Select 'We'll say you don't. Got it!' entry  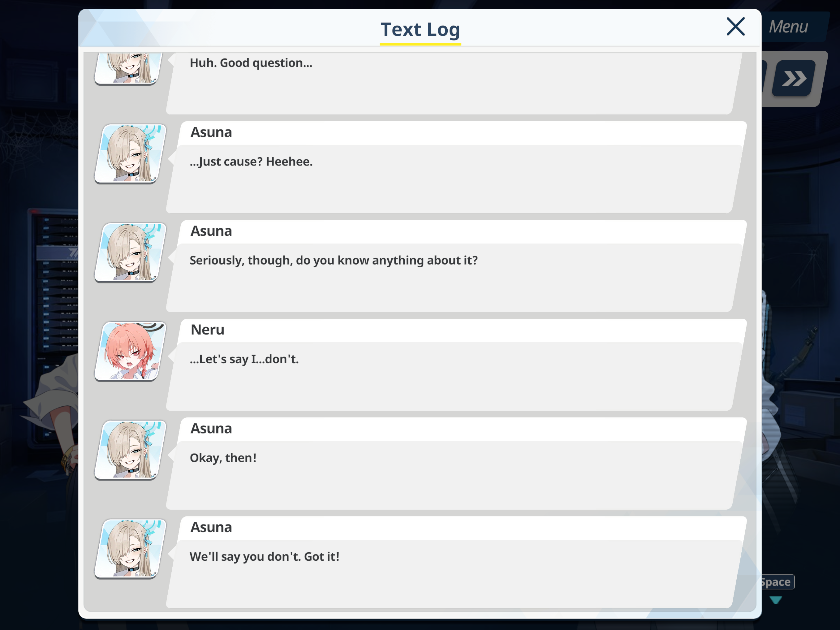point(454,574)
